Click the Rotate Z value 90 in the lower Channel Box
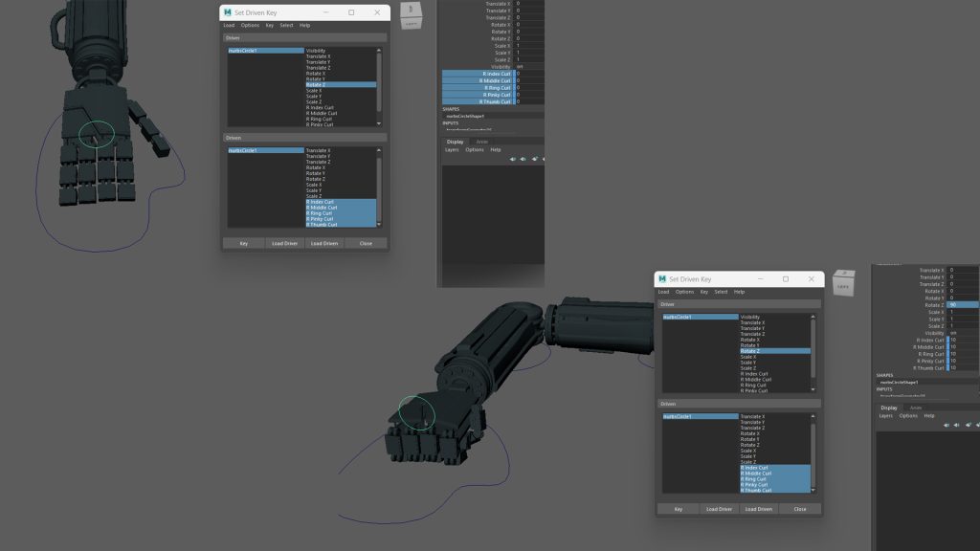The height and width of the screenshot is (551, 980). pos(963,305)
